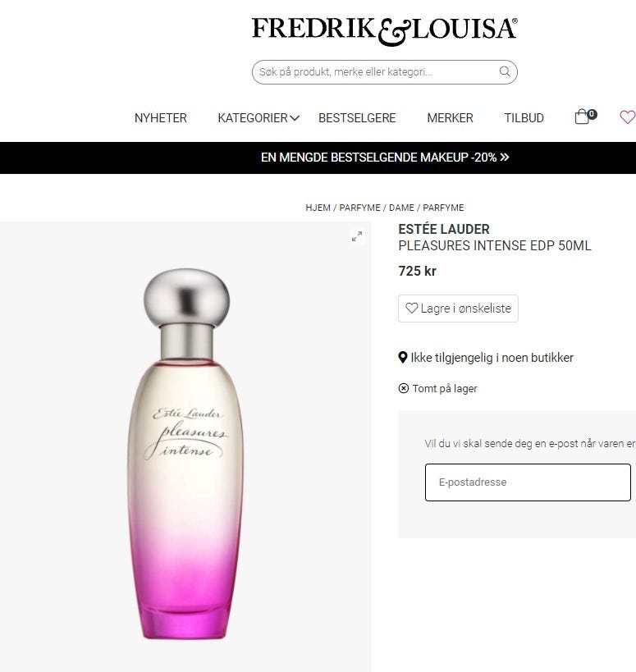Click the E-postadresse input field

pos(528,482)
